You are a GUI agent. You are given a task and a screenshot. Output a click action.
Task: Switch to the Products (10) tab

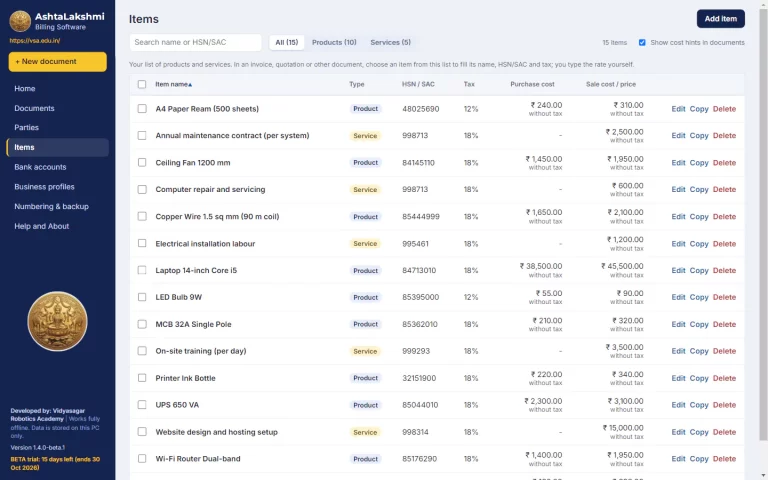pyautogui.click(x=334, y=43)
